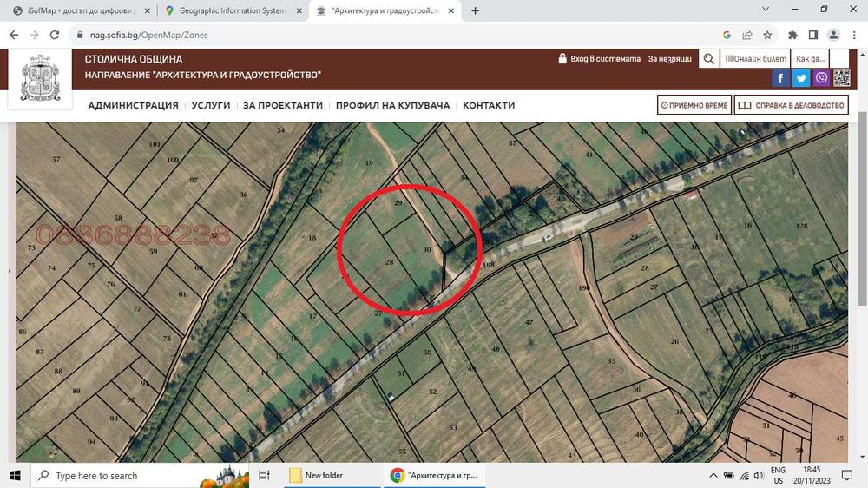Image resolution: width=868 pixels, height=488 pixels.
Task: Close the iSofMap tab
Action: click(x=148, y=10)
